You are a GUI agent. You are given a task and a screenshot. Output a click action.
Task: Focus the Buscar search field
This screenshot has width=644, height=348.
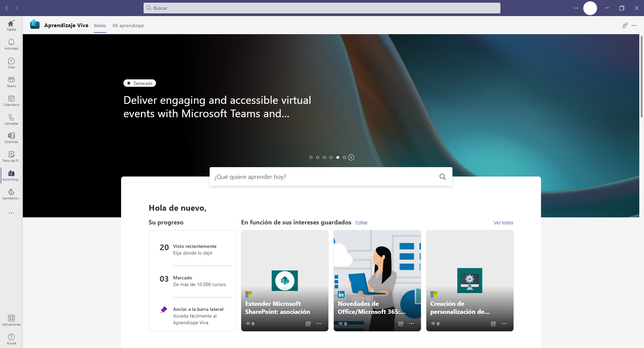[322, 8]
